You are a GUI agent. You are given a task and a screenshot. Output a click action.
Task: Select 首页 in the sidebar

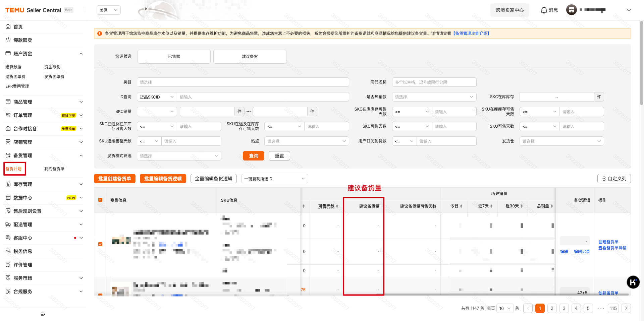click(17, 26)
